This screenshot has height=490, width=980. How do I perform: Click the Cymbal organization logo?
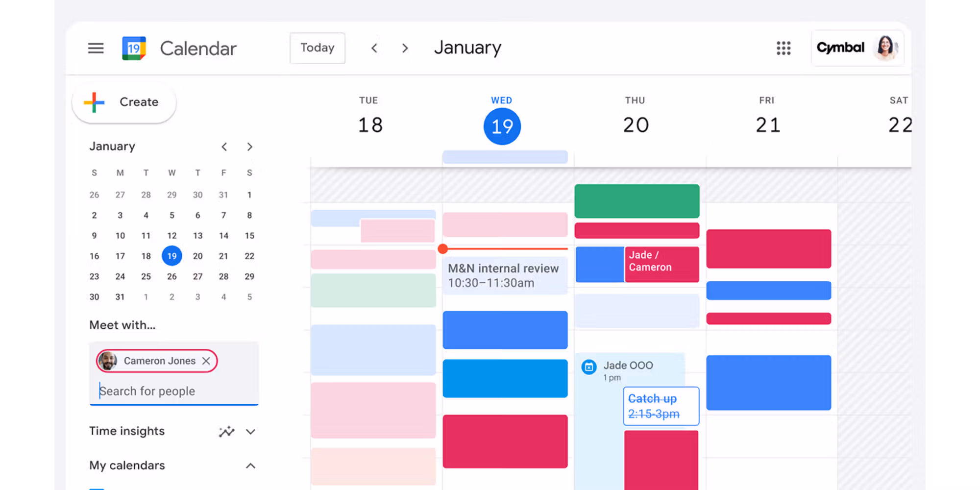click(840, 48)
